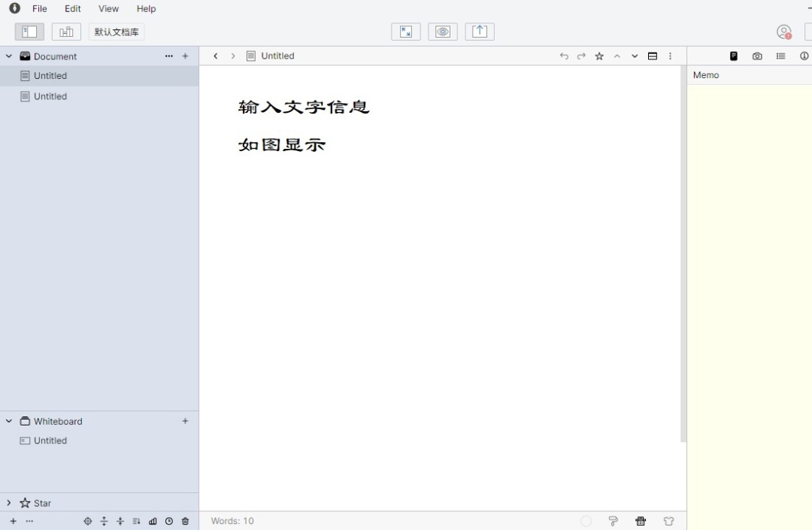This screenshot has width=812, height=530.
Task: Click the trash bin icon at bottom
Action: (185, 521)
